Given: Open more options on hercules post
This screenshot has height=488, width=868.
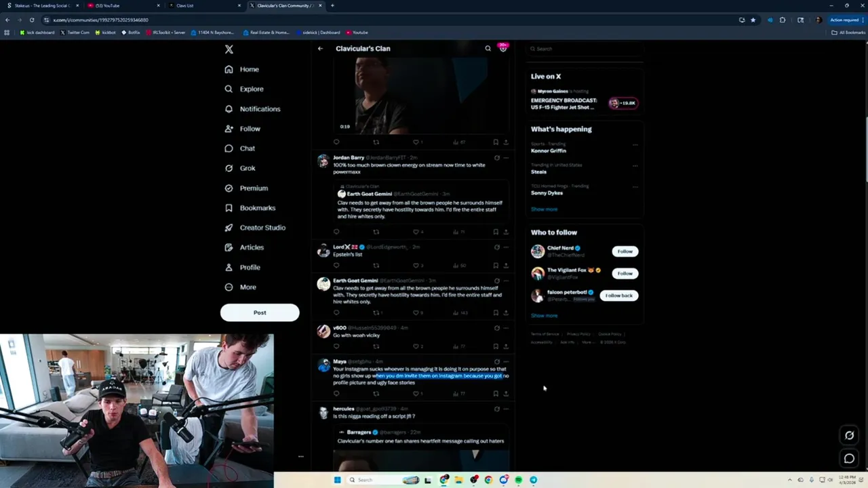Looking at the screenshot, I should point(505,409).
